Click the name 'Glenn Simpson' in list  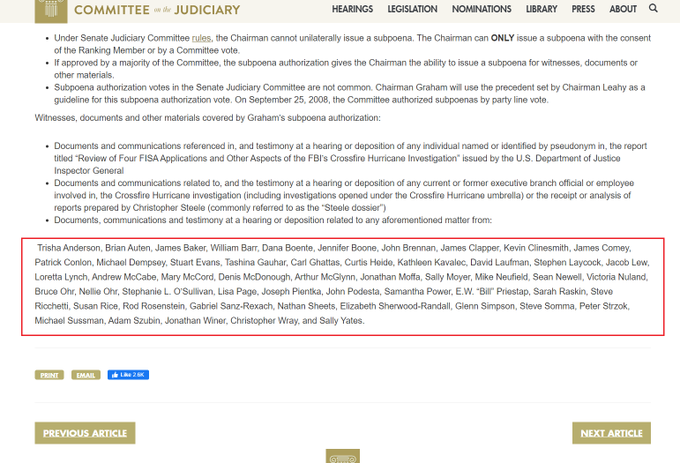[x=484, y=306]
